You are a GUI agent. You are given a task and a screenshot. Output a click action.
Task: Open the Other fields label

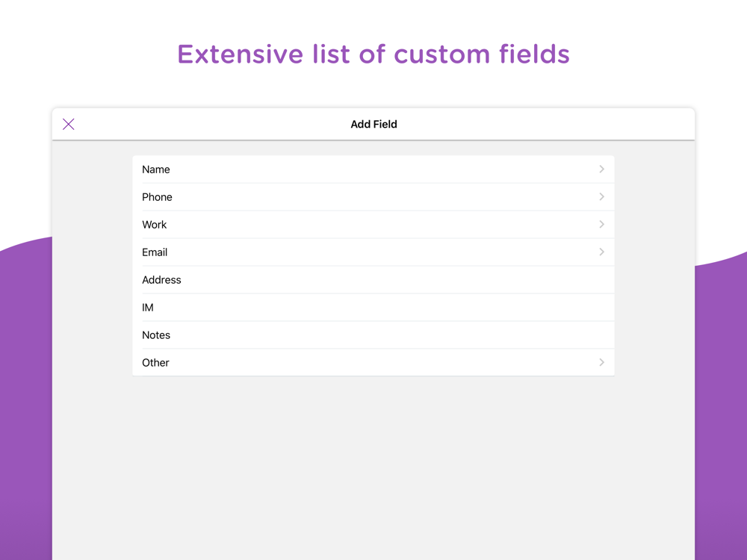[155, 363]
